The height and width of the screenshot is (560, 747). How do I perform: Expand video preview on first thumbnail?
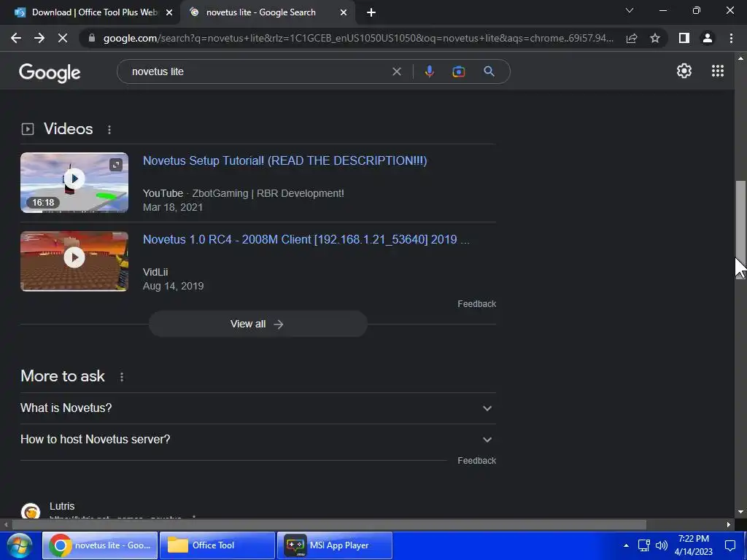(x=116, y=165)
